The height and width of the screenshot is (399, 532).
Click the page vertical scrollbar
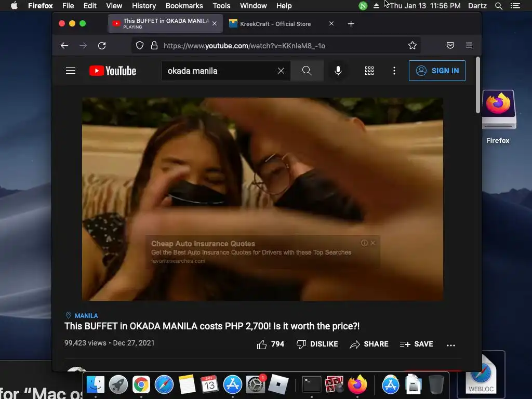478,85
